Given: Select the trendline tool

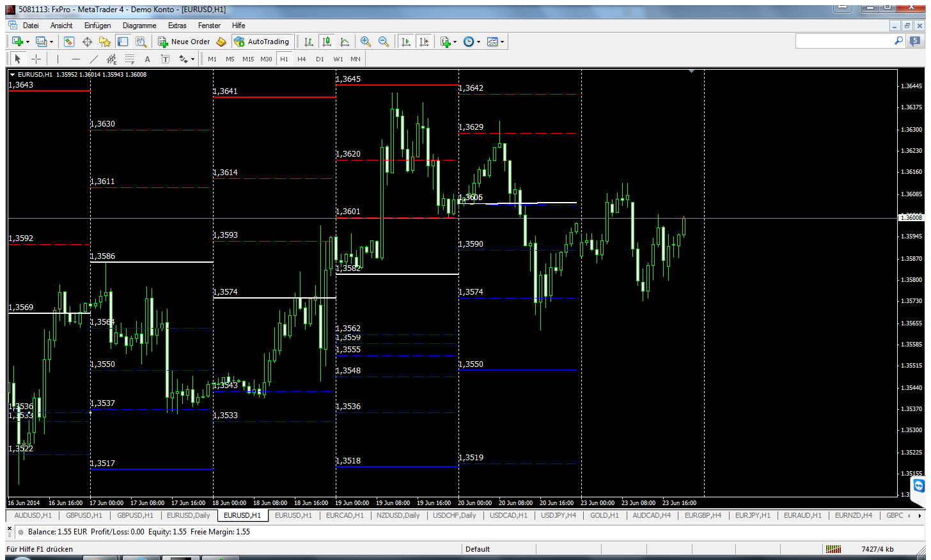Looking at the screenshot, I should [94, 59].
